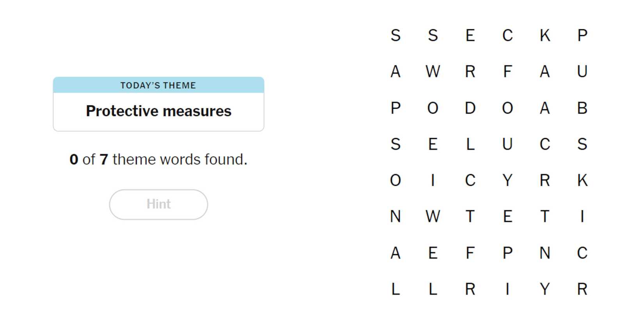
Task: Select the N between P and C
Action: 545,253
